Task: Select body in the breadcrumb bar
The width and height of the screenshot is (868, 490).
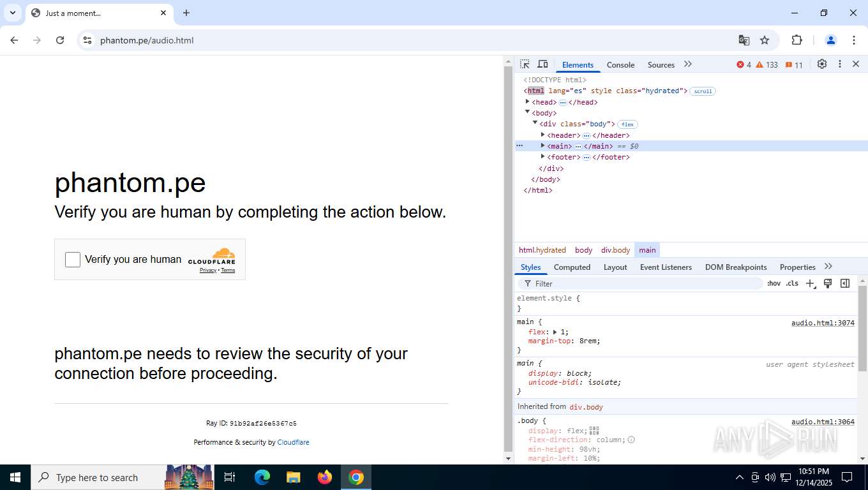Action: 583,250
